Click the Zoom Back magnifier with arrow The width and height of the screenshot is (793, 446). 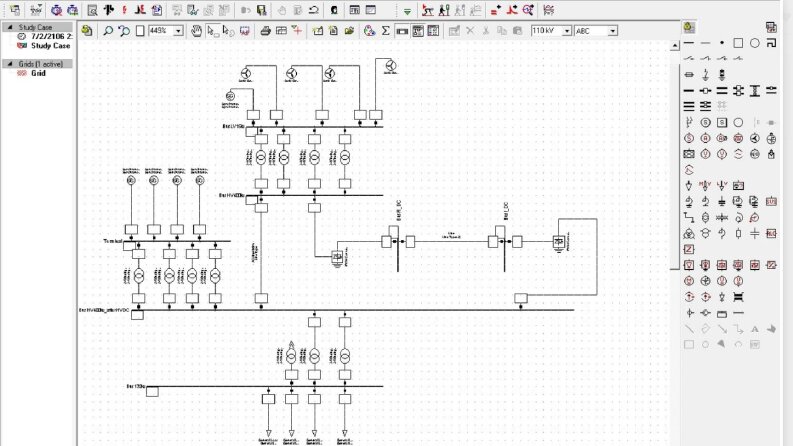click(124, 31)
